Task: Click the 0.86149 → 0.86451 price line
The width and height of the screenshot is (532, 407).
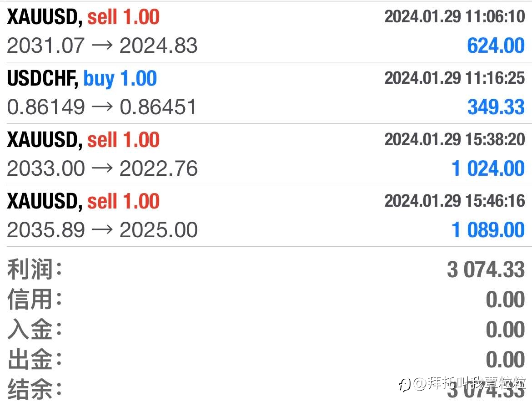Action: (102, 107)
